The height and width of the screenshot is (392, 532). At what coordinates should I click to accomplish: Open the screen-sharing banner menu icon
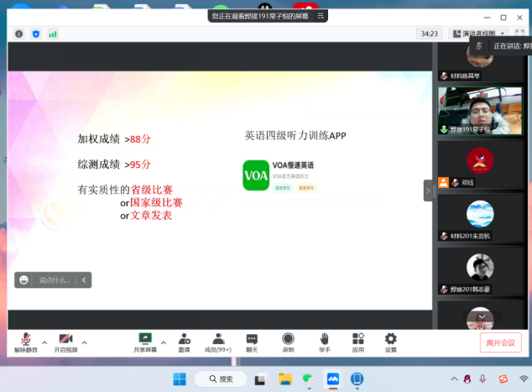321,15
